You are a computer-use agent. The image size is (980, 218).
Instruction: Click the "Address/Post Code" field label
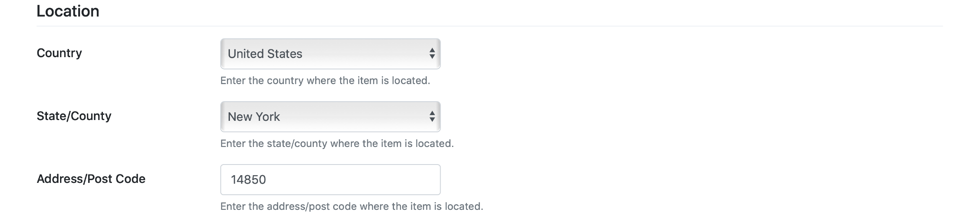click(x=91, y=179)
